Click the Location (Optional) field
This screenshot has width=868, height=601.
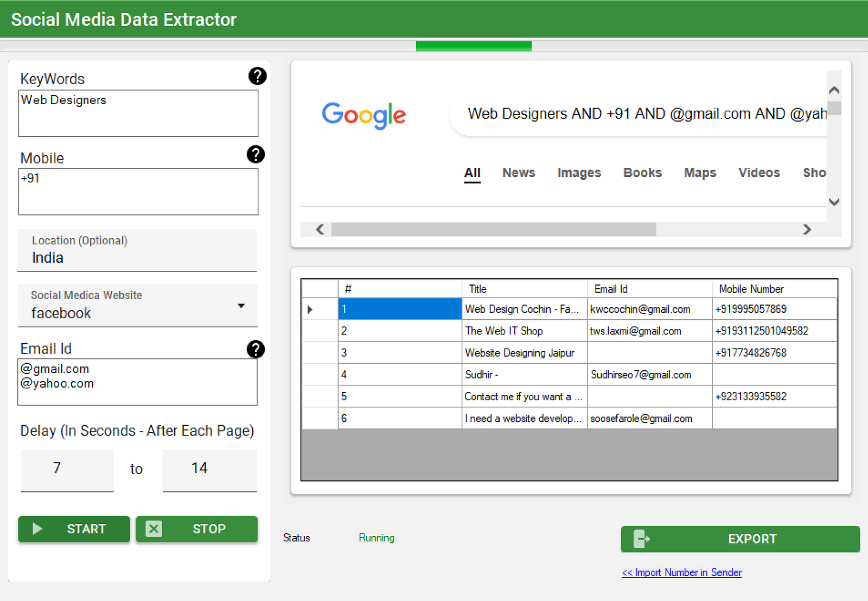137,250
